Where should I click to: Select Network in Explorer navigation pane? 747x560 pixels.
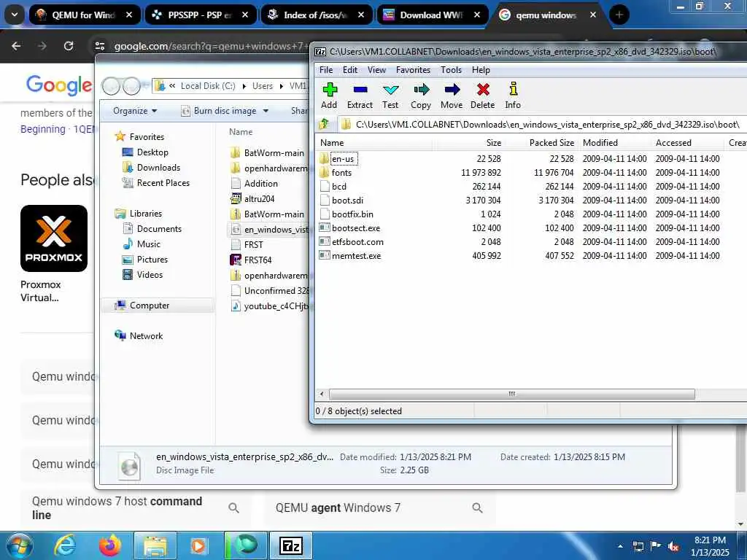coord(146,335)
